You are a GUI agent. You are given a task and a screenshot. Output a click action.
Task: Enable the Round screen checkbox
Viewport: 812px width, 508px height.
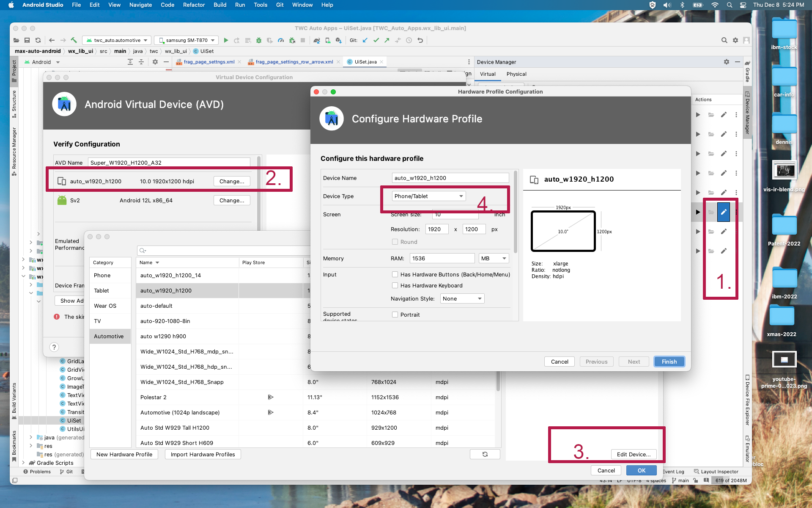[x=395, y=242]
